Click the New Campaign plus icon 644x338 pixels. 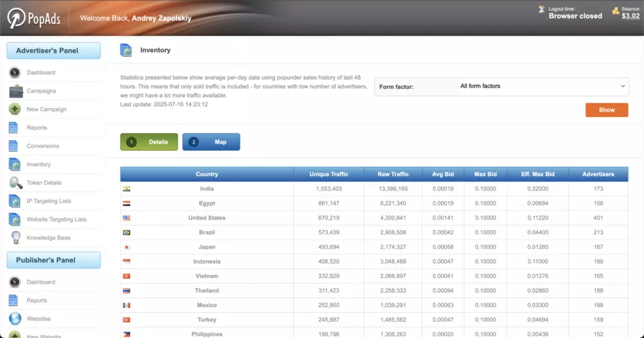point(15,109)
